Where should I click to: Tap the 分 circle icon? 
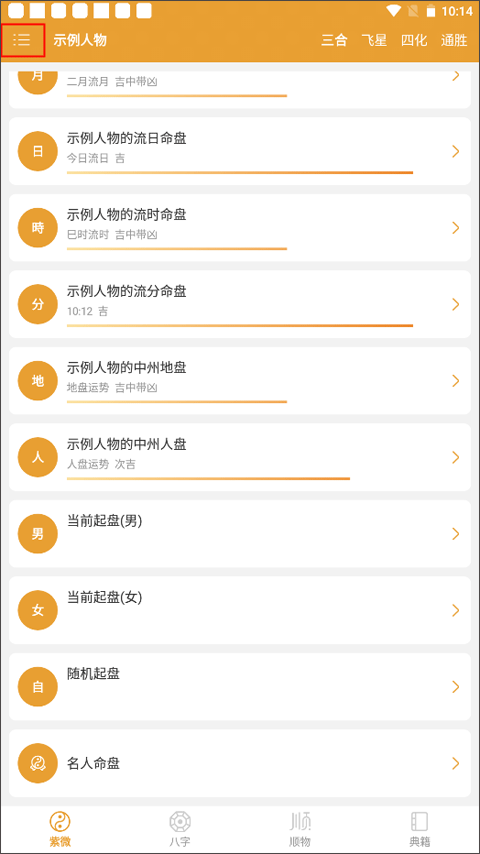(x=38, y=304)
